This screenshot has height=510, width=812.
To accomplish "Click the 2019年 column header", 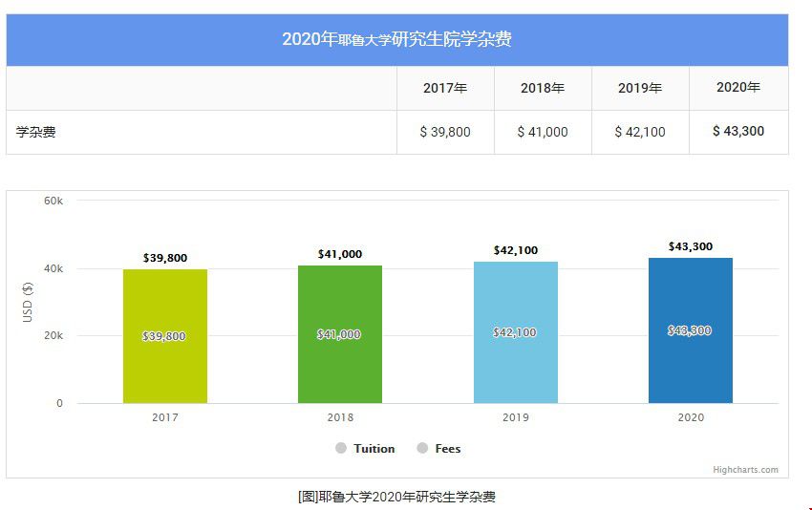I will click(640, 88).
